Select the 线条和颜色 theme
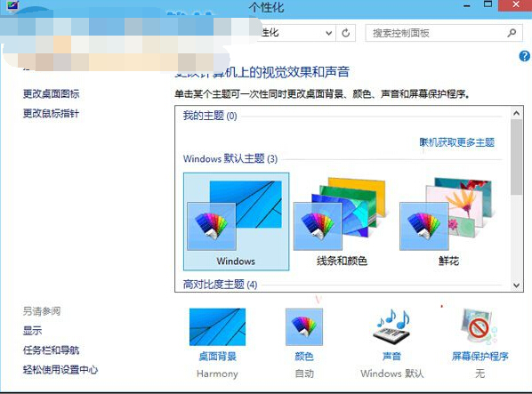The height and width of the screenshot is (394, 532). click(x=342, y=221)
